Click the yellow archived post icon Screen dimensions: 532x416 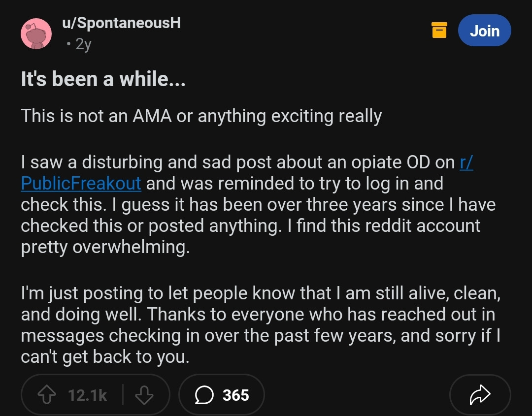click(439, 30)
